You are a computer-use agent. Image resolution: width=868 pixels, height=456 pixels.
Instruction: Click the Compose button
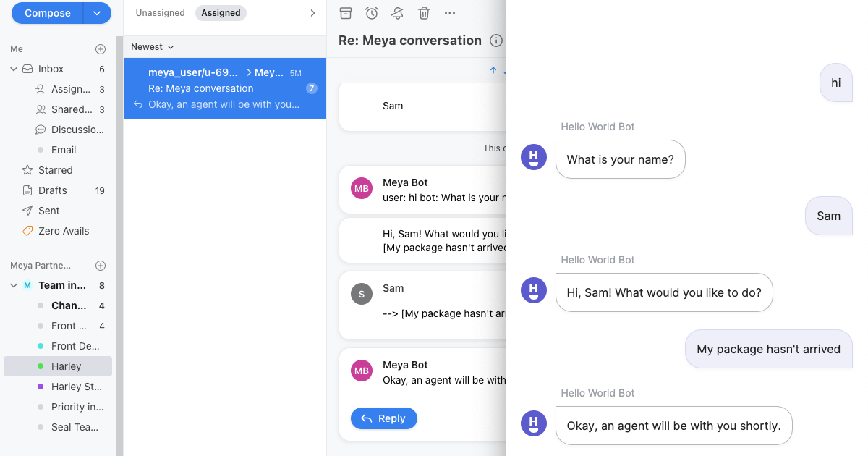tap(47, 13)
